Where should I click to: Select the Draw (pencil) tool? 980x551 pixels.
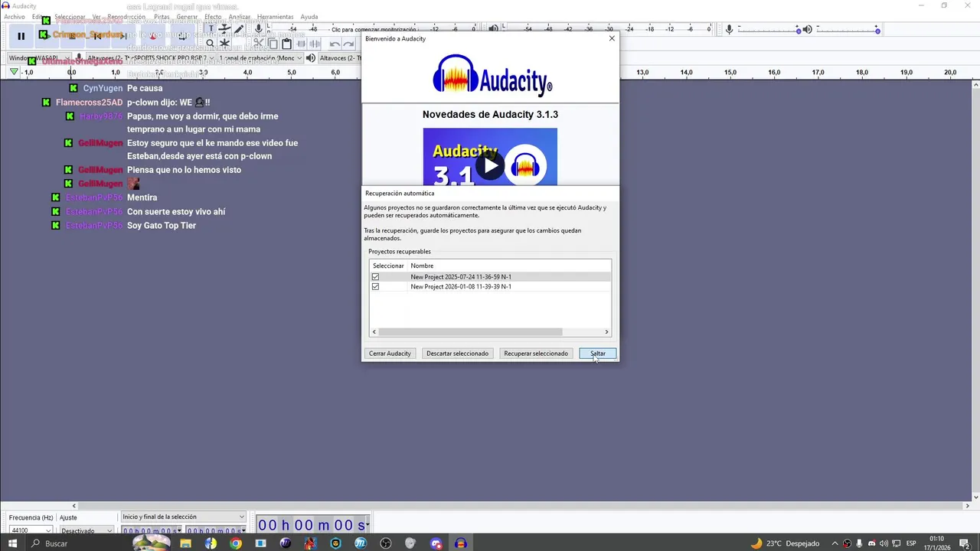coord(239,29)
